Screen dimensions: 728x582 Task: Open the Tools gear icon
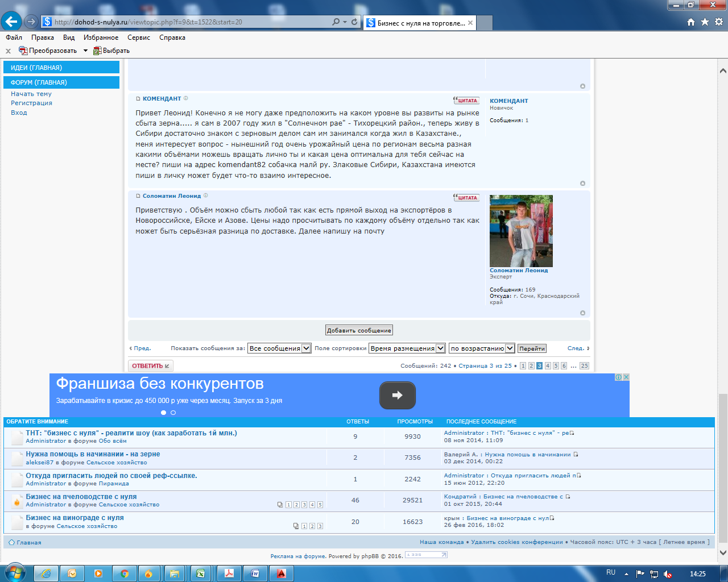[x=718, y=22]
